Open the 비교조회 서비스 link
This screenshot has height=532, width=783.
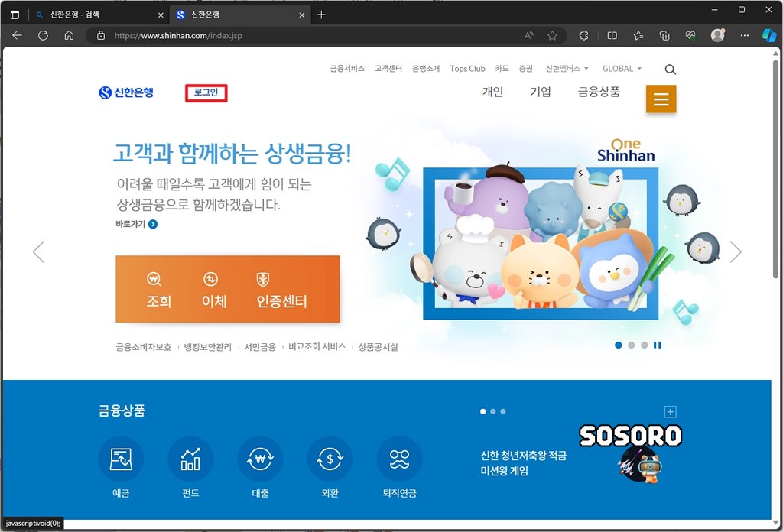point(317,347)
